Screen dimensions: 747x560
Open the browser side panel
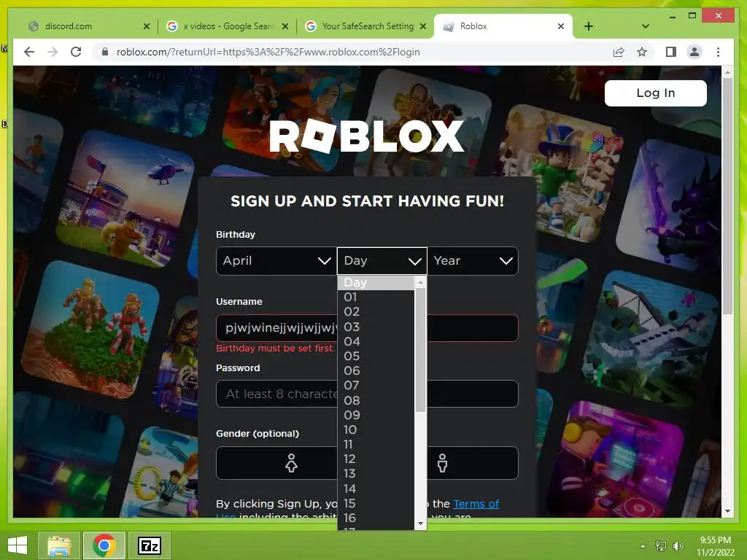pyautogui.click(x=671, y=52)
